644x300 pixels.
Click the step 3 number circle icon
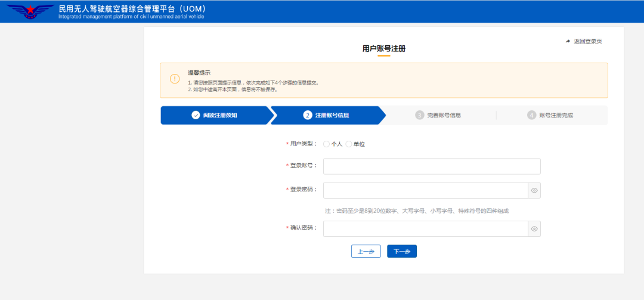(419, 115)
